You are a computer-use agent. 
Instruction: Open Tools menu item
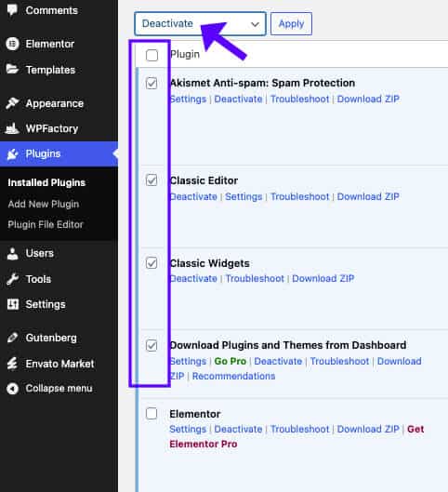(38, 279)
